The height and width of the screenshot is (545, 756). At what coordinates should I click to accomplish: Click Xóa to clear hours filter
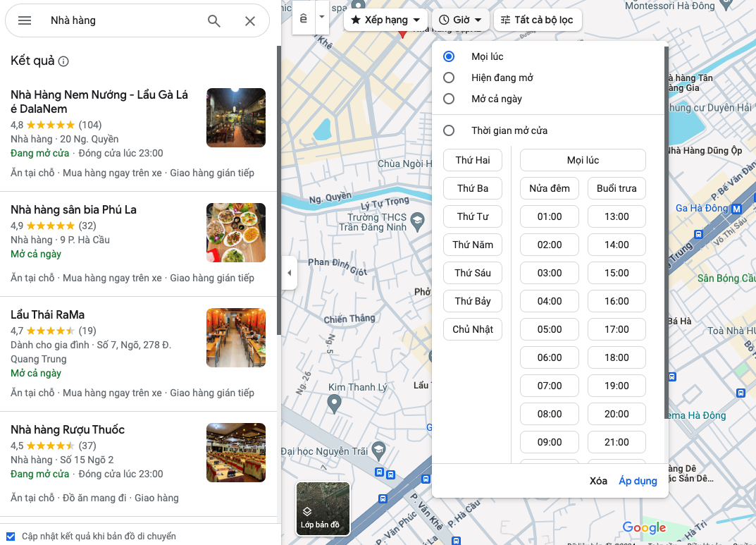[x=598, y=481]
